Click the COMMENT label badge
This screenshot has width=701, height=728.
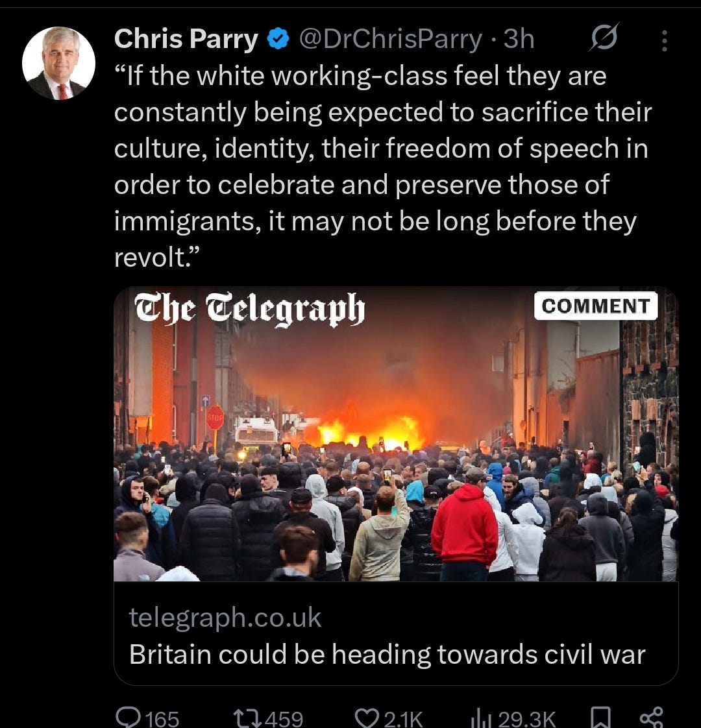click(596, 306)
